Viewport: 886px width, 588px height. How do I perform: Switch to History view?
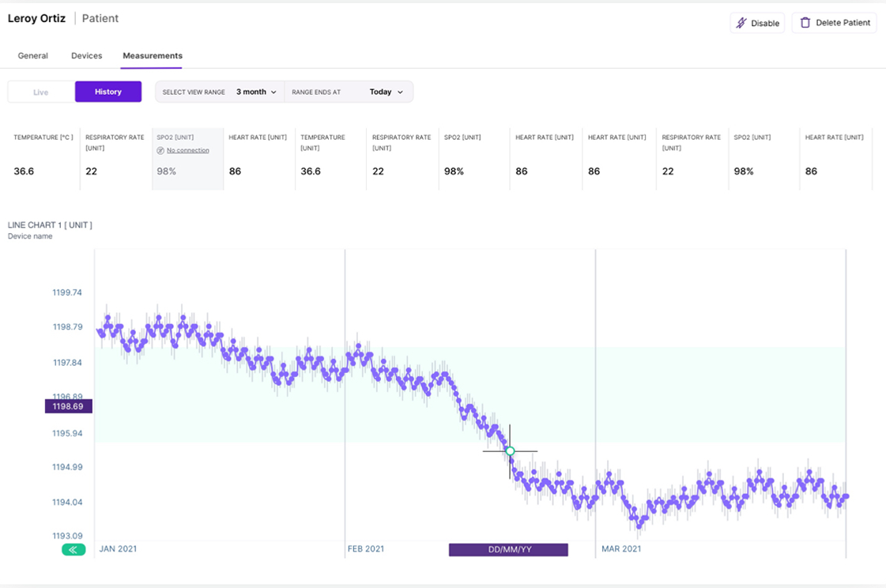pos(108,92)
